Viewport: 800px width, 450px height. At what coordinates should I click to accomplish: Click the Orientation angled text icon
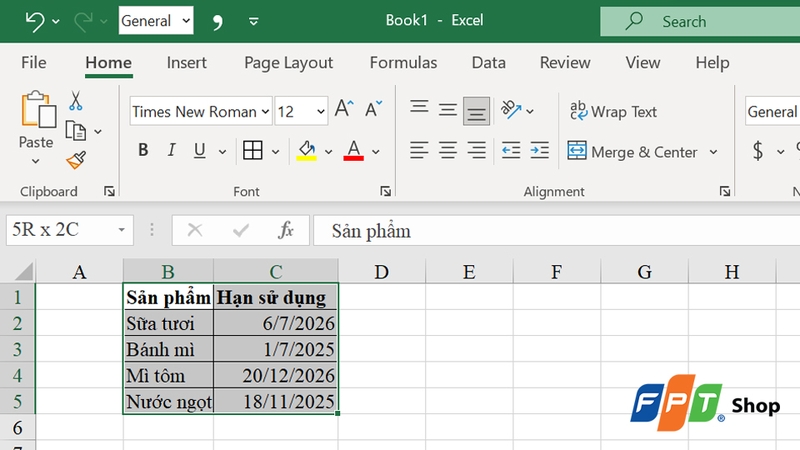pyautogui.click(x=511, y=110)
